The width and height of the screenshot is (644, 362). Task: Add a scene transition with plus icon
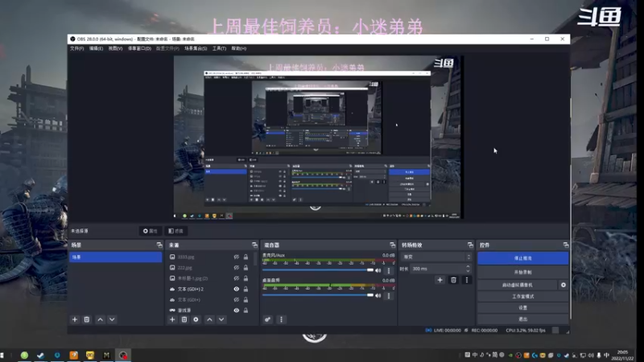click(x=440, y=280)
